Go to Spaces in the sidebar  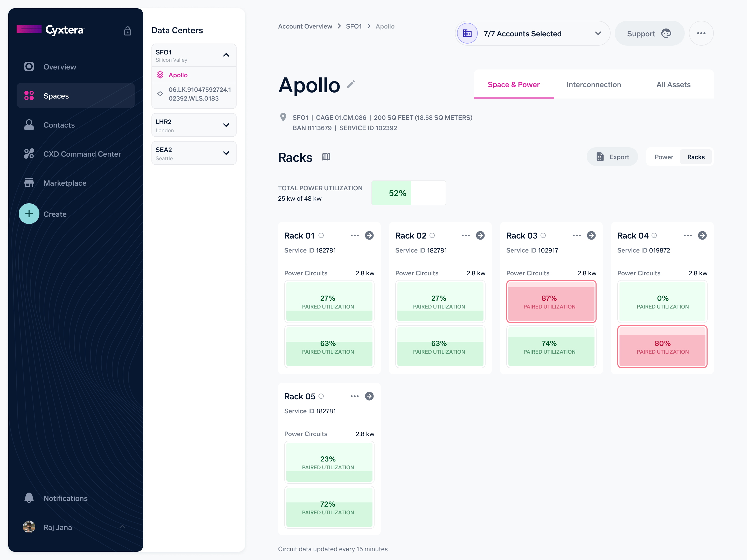76,96
